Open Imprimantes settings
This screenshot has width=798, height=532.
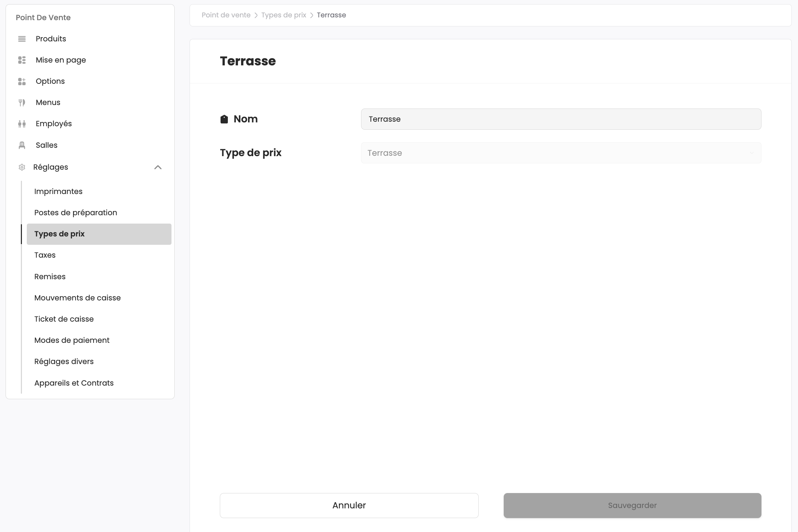58,192
